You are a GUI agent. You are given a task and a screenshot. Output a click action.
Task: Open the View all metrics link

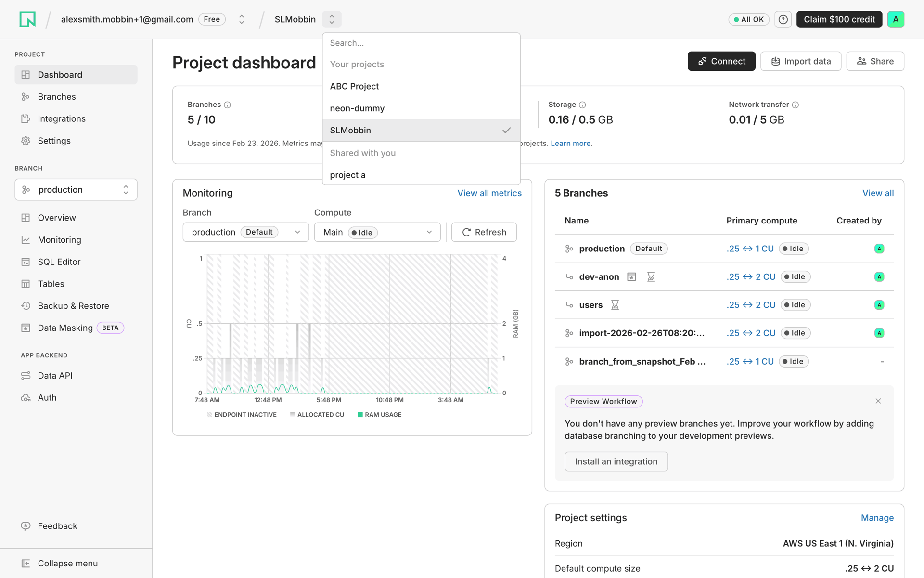coord(489,193)
